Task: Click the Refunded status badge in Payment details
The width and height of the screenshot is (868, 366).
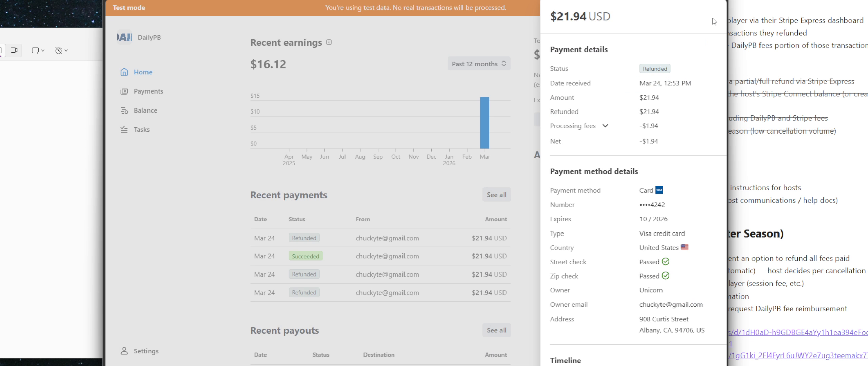Action: coord(655,69)
